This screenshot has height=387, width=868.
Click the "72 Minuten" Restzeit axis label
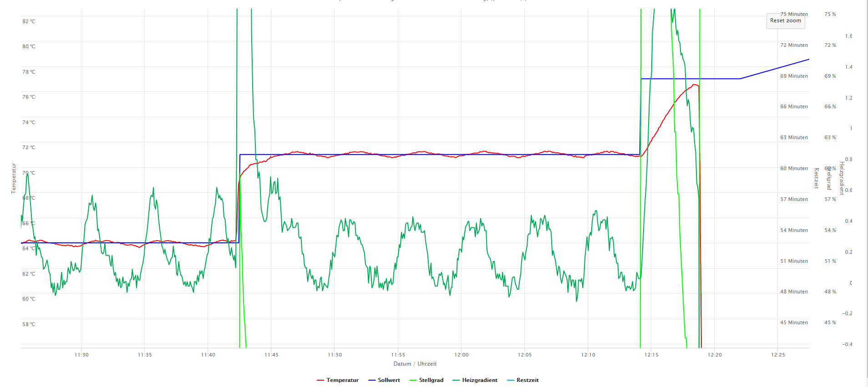tap(794, 45)
